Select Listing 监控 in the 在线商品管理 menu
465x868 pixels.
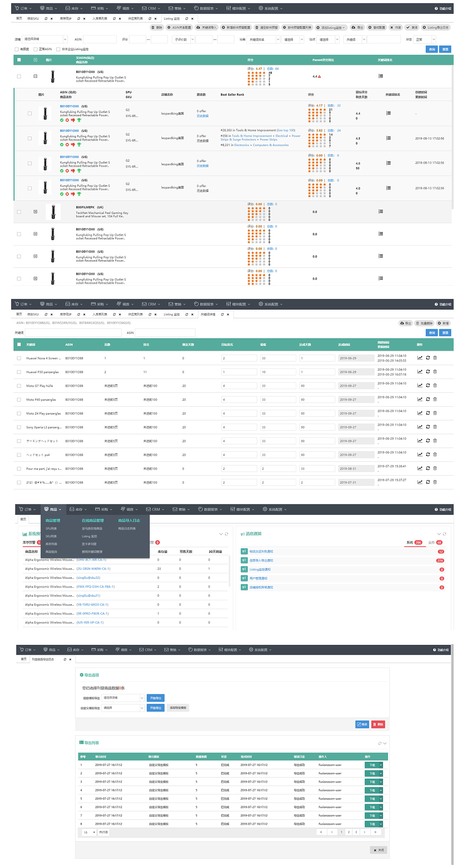89,536
